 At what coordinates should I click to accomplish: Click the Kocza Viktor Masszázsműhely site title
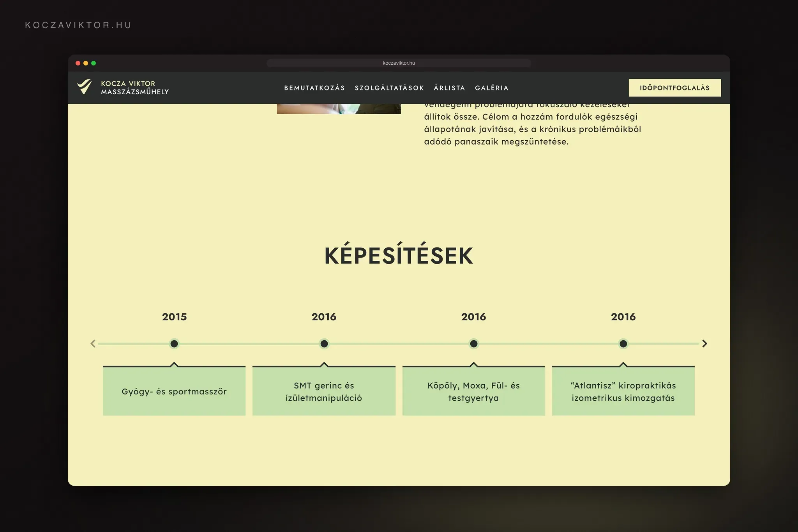pyautogui.click(x=135, y=88)
